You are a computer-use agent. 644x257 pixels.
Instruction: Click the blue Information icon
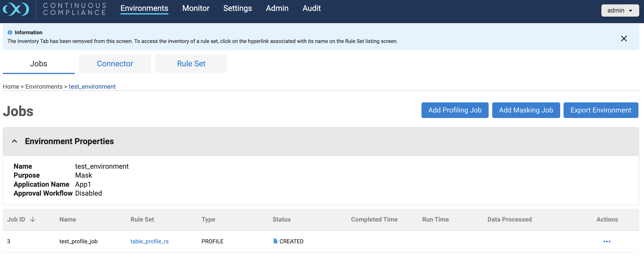click(x=10, y=32)
